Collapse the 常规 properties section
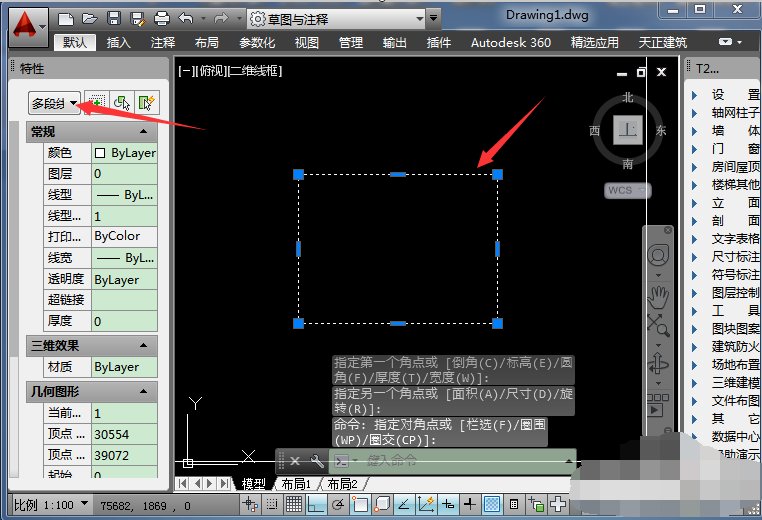 (x=143, y=131)
